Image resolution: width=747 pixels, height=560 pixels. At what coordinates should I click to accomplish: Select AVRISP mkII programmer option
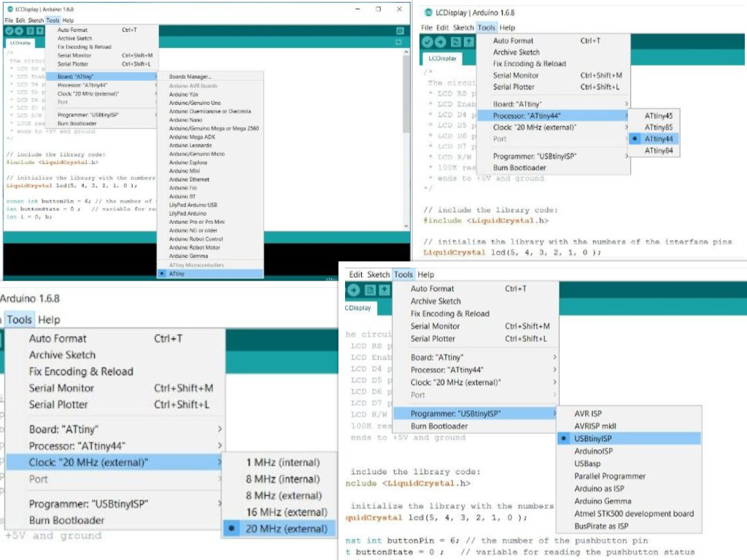point(629,426)
